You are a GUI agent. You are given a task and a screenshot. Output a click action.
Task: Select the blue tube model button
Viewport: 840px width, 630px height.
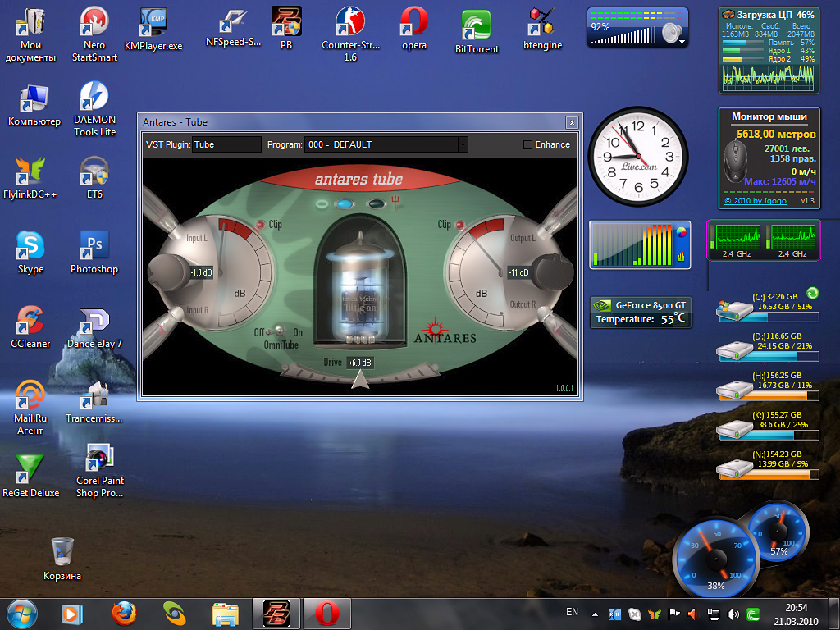345,203
